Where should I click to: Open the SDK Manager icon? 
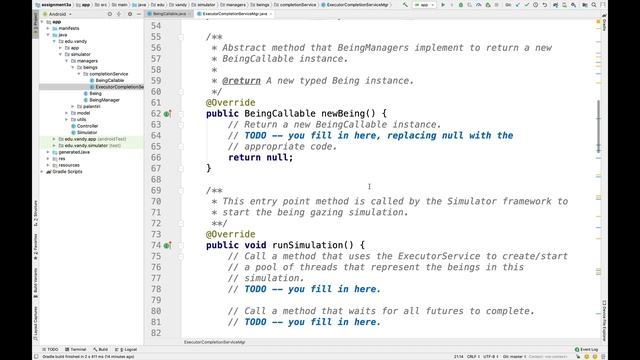573,5
